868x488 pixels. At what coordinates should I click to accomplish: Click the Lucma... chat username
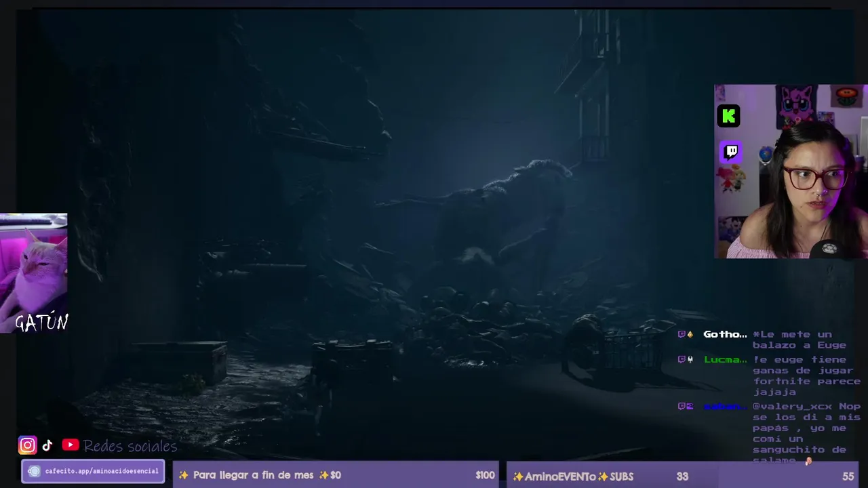tap(725, 359)
